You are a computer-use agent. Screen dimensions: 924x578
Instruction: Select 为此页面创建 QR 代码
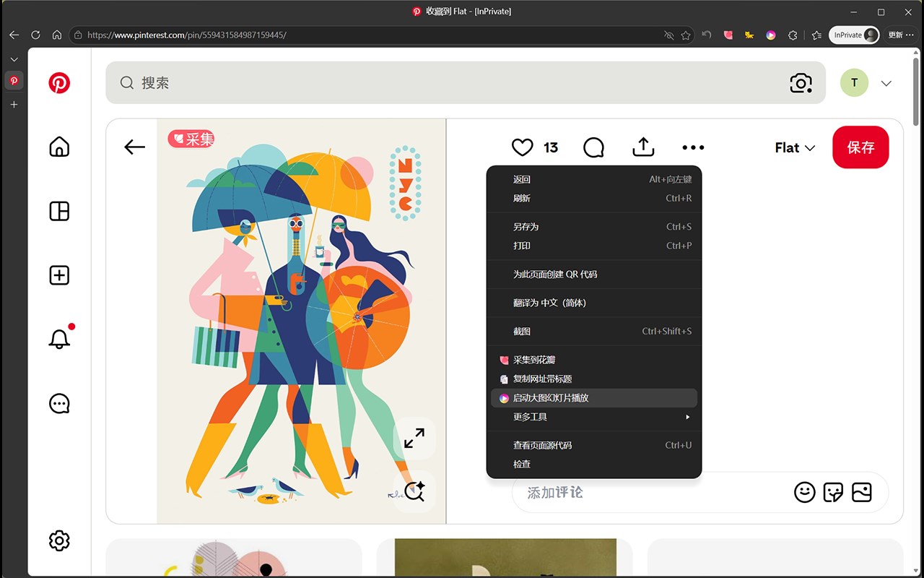coord(594,274)
